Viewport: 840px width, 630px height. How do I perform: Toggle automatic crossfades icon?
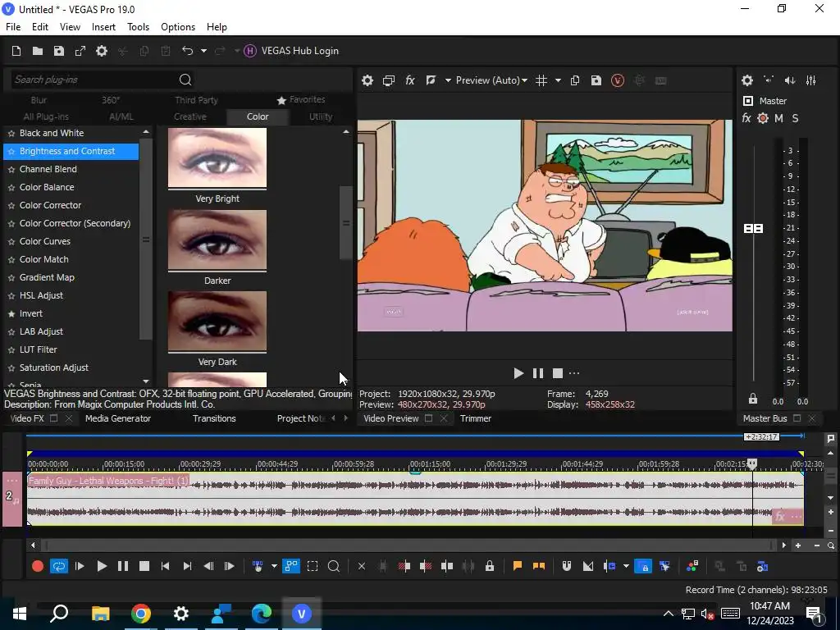[587, 566]
